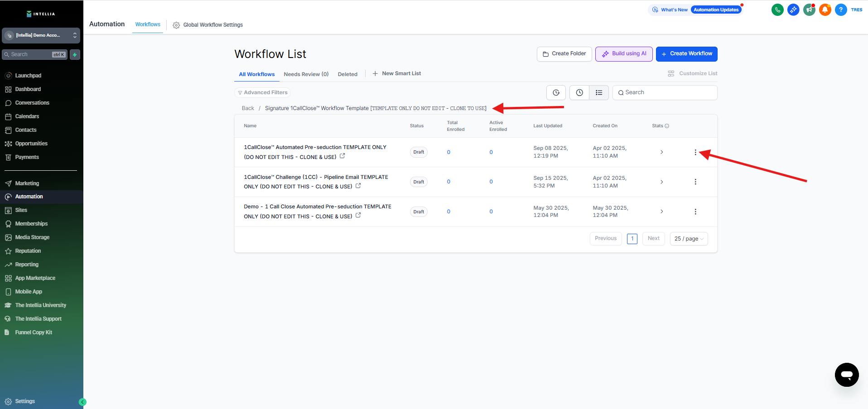The width and height of the screenshot is (868, 409).
Task: Open Calendars in the sidebar
Action: (x=27, y=116)
